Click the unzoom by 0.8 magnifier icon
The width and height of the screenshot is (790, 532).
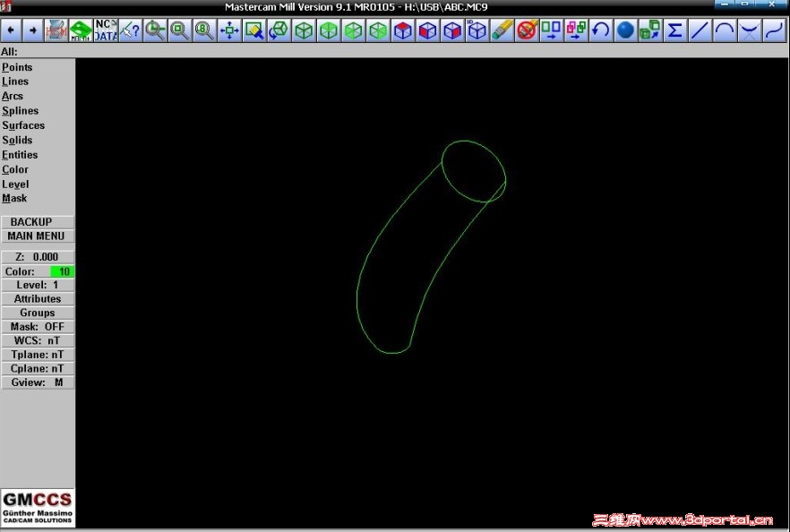click(x=204, y=30)
